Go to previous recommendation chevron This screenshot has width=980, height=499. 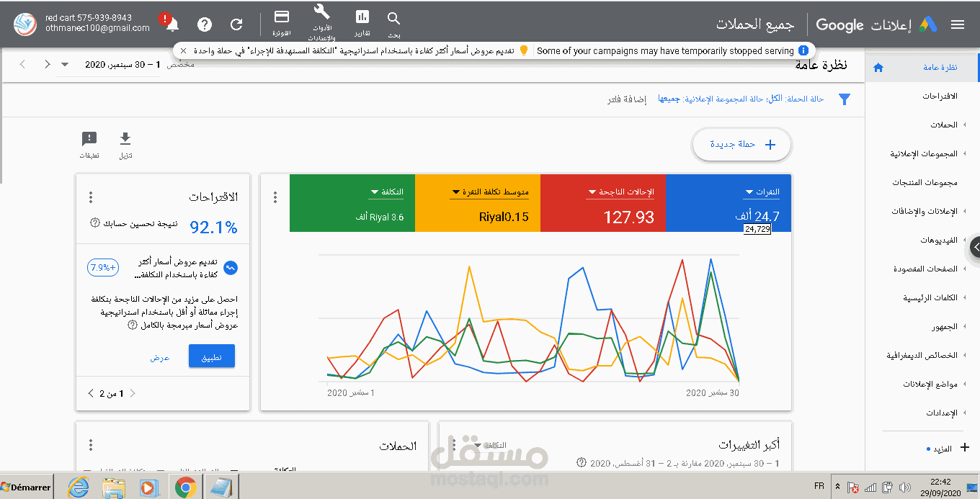tap(133, 393)
